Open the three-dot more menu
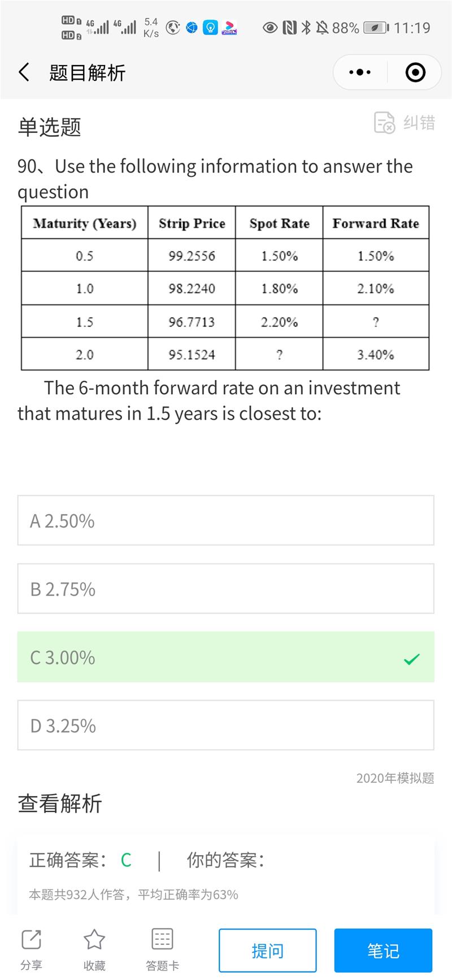 click(x=360, y=72)
